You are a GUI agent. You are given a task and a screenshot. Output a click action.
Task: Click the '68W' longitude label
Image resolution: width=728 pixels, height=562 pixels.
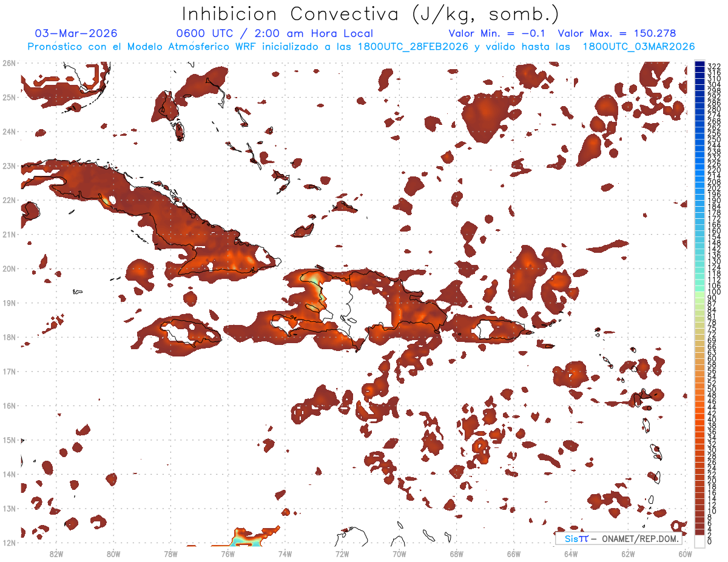coord(457,554)
